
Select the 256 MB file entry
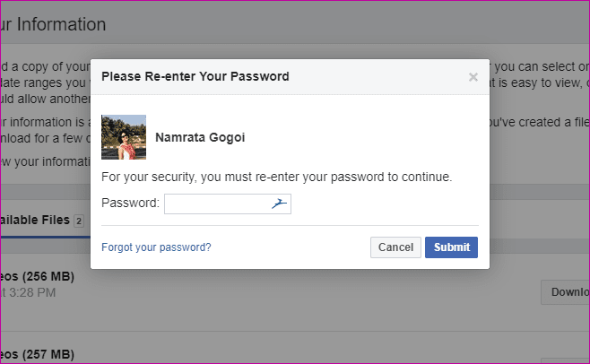[x=37, y=277]
